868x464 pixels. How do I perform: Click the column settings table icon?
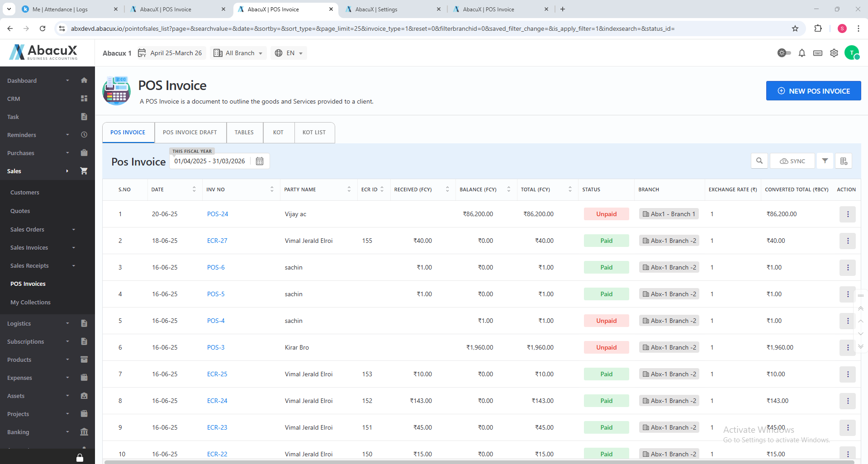tap(844, 161)
